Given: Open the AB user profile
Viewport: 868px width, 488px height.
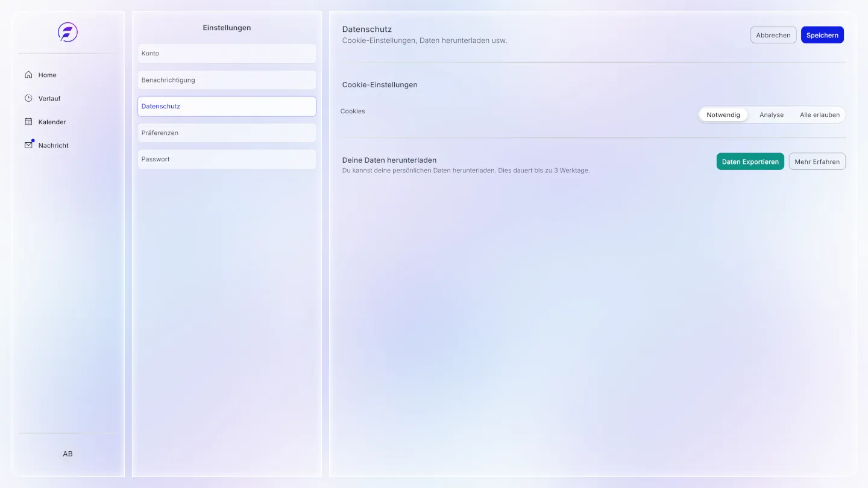Looking at the screenshot, I should pyautogui.click(x=68, y=454).
